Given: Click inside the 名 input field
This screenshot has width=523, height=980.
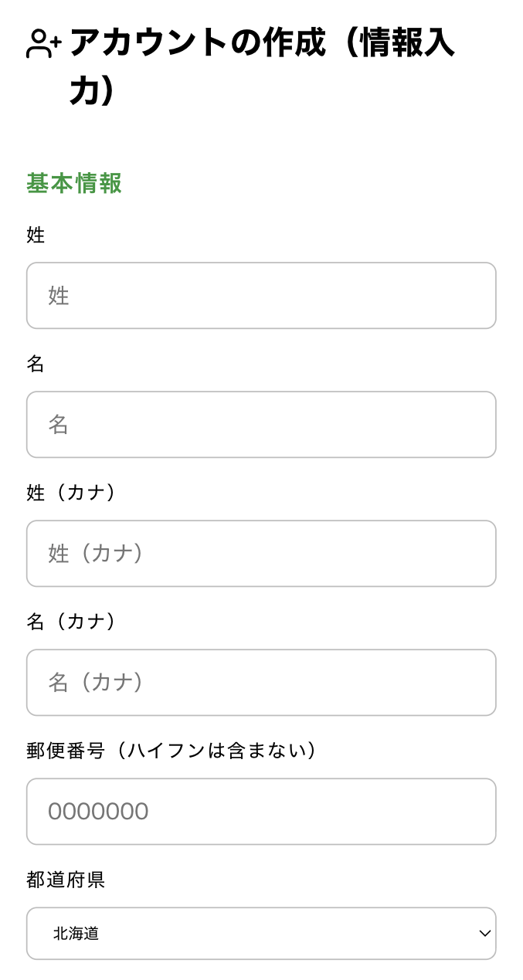Looking at the screenshot, I should pyautogui.click(x=261, y=424).
